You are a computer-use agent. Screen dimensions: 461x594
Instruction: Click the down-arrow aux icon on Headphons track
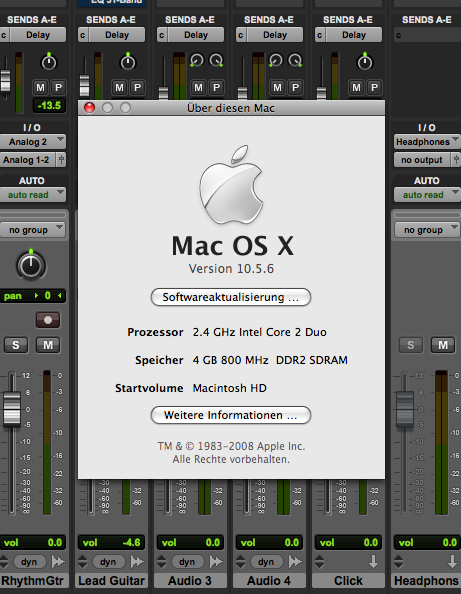(452, 561)
